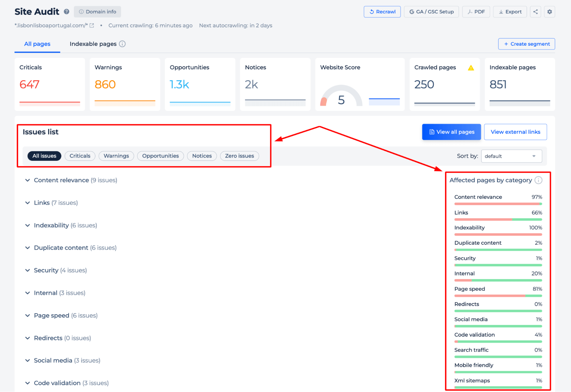Select the All issues filter
The height and width of the screenshot is (392, 571).
click(x=44, y=156)
